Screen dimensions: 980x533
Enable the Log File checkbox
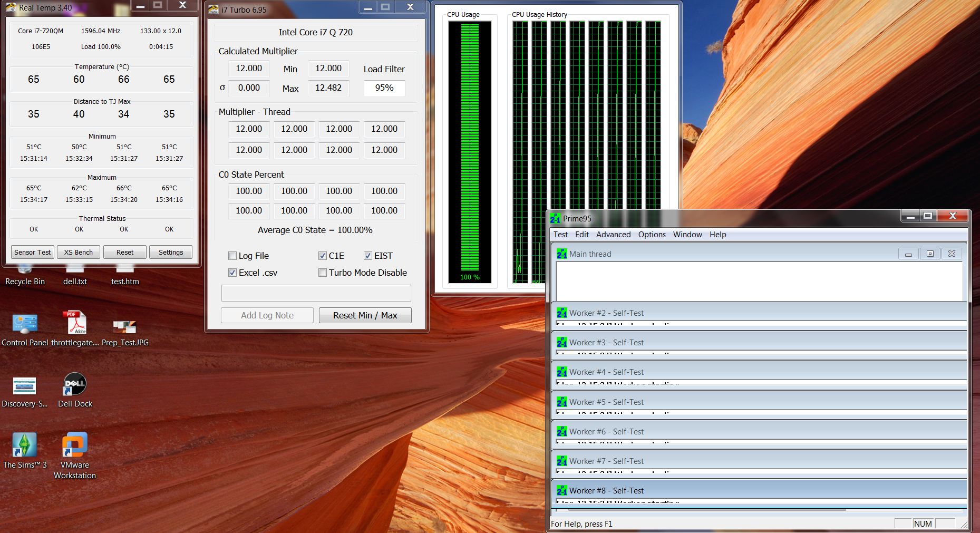(x=232, y=256)
